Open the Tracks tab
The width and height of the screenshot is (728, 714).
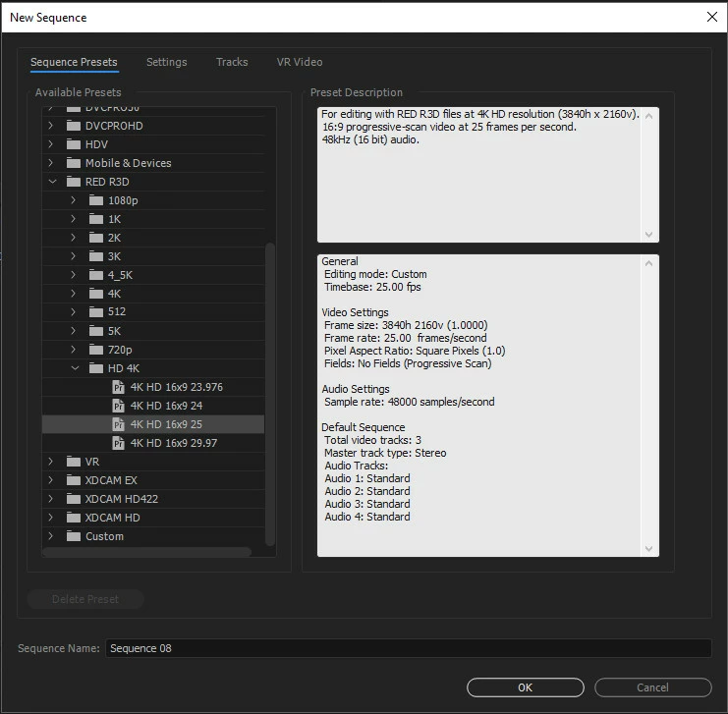(232, 62)
